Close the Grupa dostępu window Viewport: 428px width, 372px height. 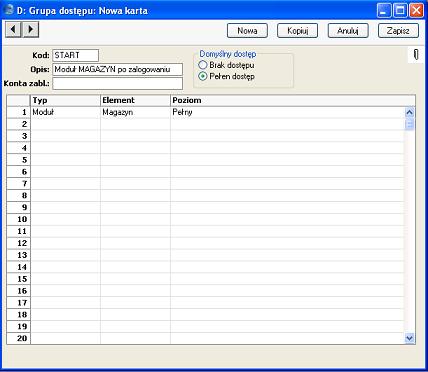416,10
